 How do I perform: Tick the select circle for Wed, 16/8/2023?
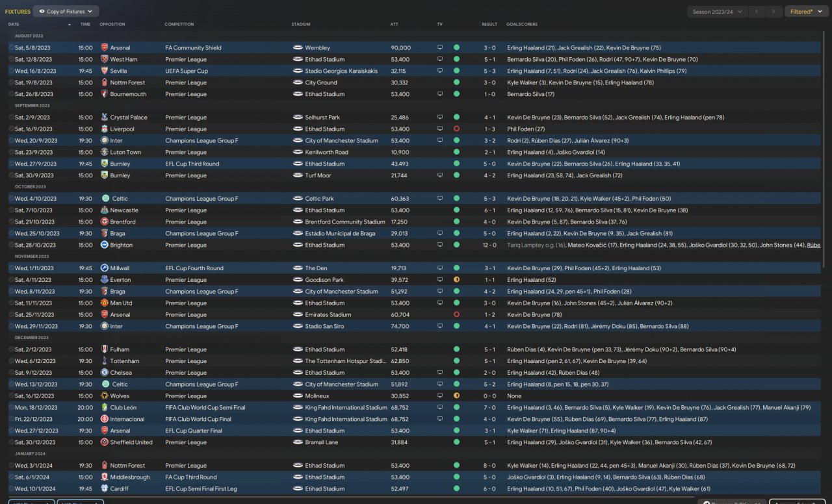[11, 71]
